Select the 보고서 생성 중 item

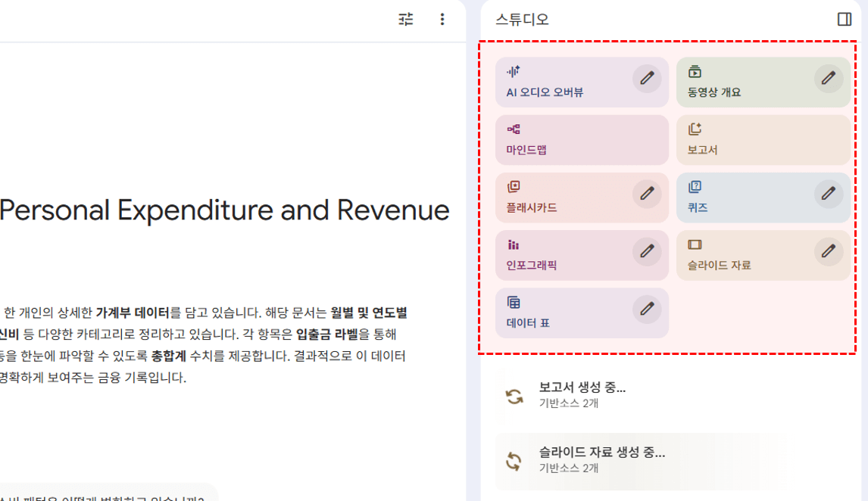pyautogui.click(x=582, y=395)
